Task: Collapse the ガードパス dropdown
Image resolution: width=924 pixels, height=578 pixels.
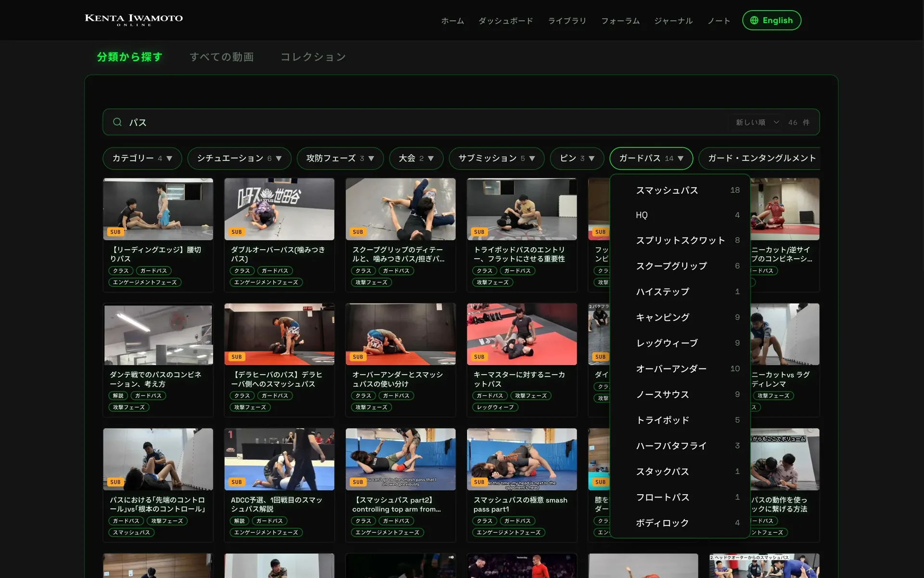Action: [651, 158]
